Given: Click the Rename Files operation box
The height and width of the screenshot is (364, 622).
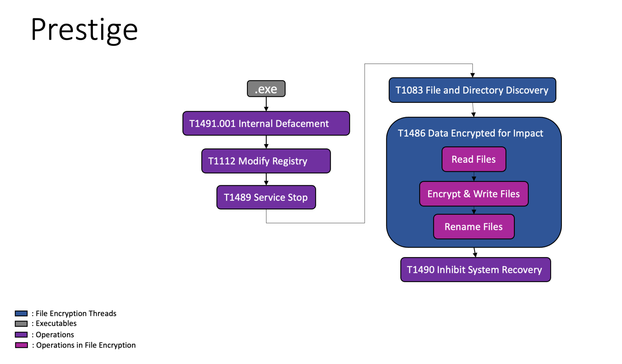Looking at the screenshot, I should [473, 226].
